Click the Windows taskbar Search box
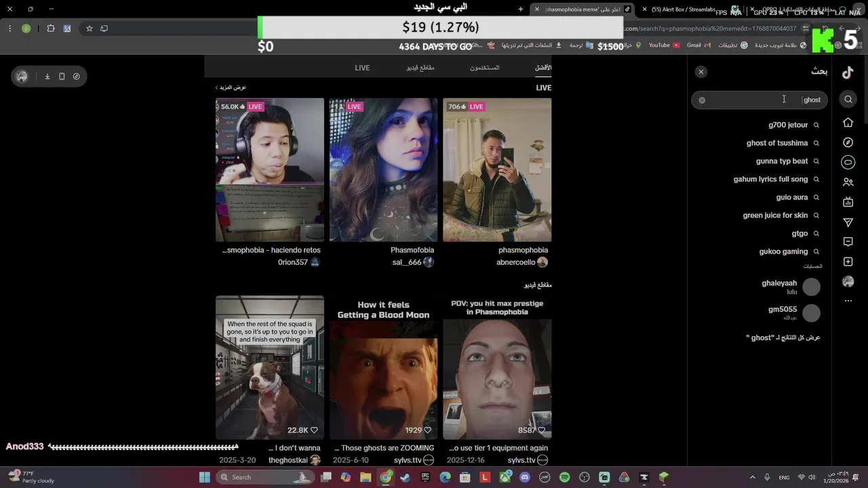The height and width of the screenshot is (488, 868). click(266, 477)
